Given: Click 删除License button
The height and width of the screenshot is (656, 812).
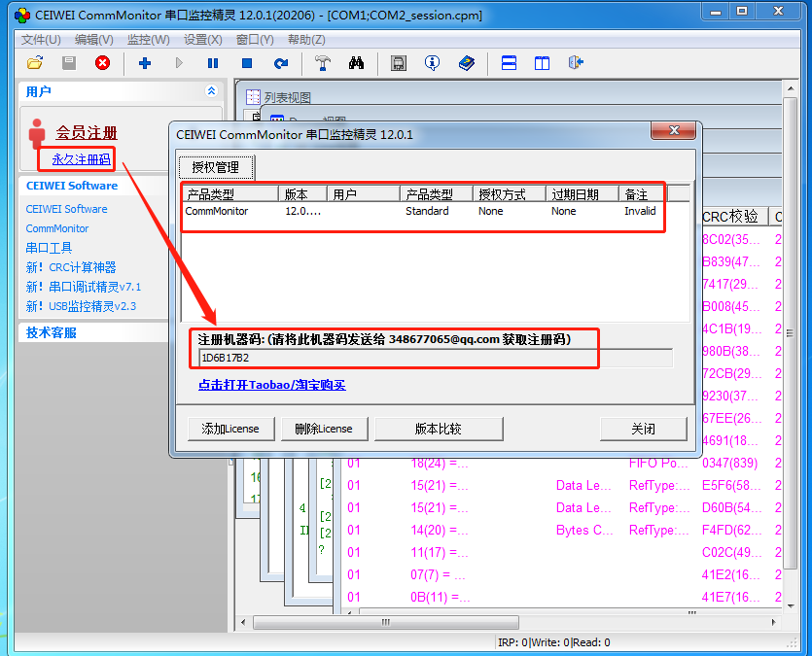Looking at the screenshot, I should pyautogui.click(x=324, y=429).
